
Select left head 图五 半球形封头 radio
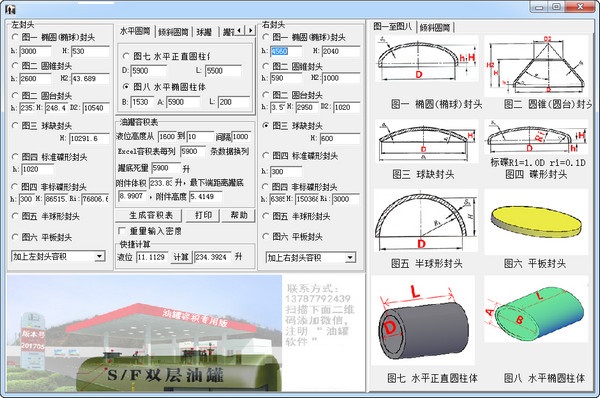click(x=15, y=216)
